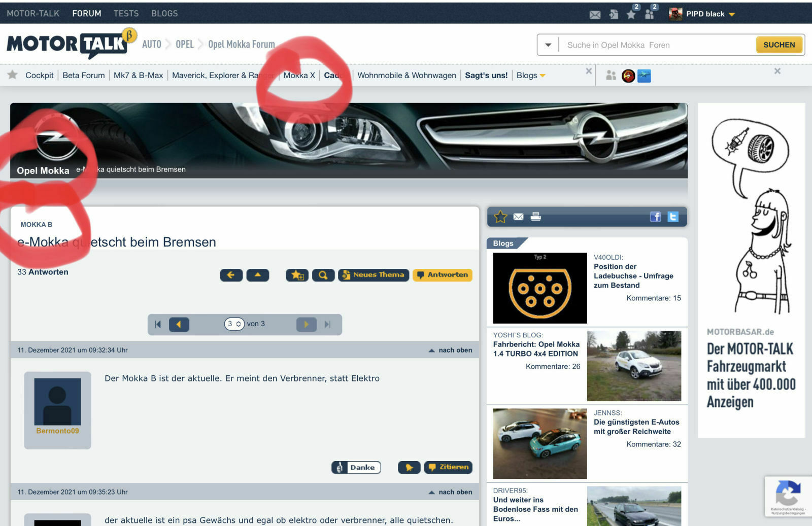Open the friends icon with badge 2
This screenshot has width=812, height=526.
(x=650, y=13)
